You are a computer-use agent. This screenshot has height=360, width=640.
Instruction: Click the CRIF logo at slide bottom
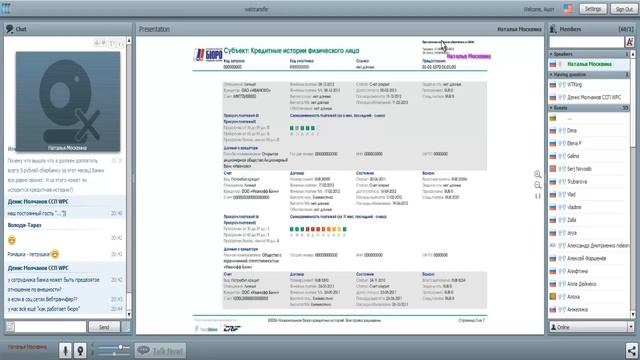coord(232,329)
